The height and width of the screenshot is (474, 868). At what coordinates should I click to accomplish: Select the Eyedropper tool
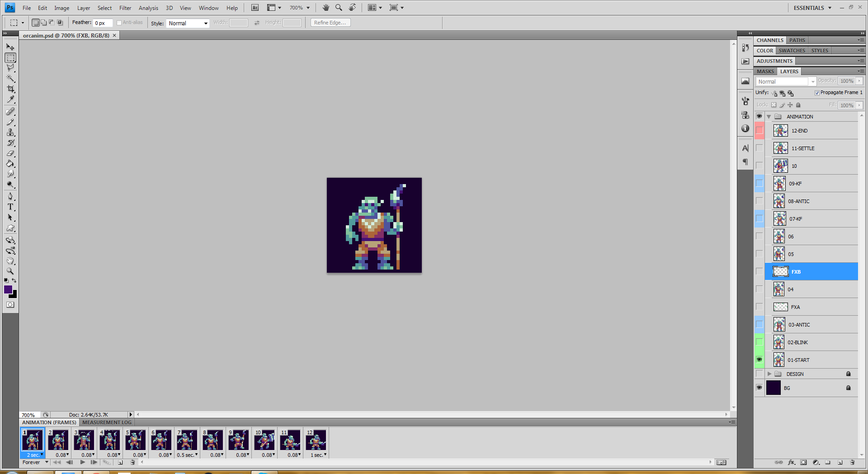click(10, 100)
